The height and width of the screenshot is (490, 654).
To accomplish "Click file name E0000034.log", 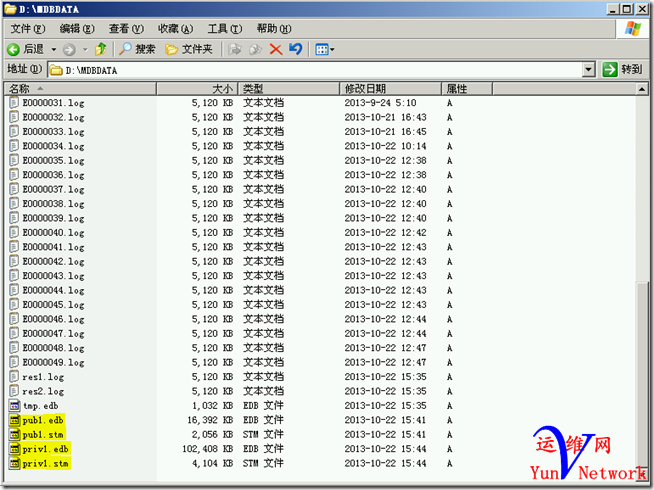I will coord(53,146).
